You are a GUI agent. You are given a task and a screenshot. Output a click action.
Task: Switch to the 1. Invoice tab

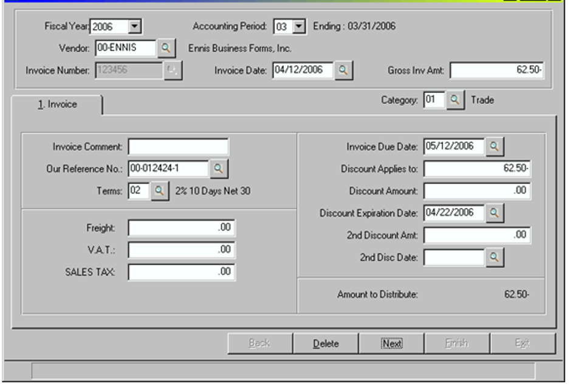tap(58, 105)
